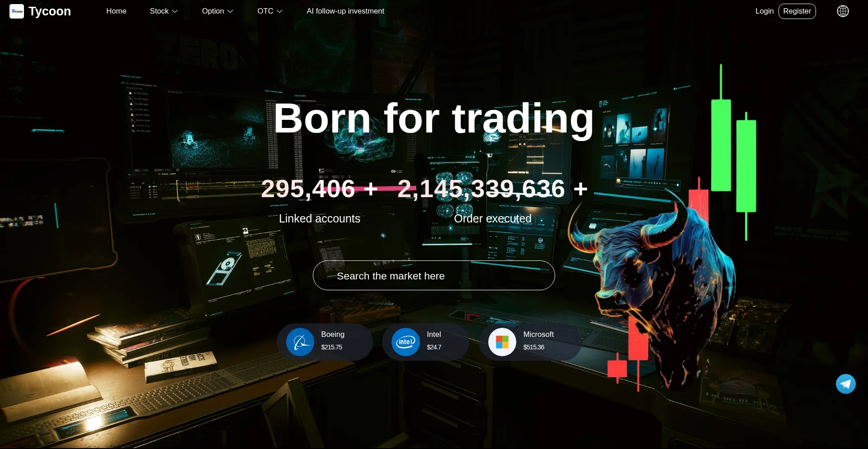Image resolution: width=868 pixels, height=449 pixels.
Task: Expand the OTC dropdown menu
Action: coord(270,11)
